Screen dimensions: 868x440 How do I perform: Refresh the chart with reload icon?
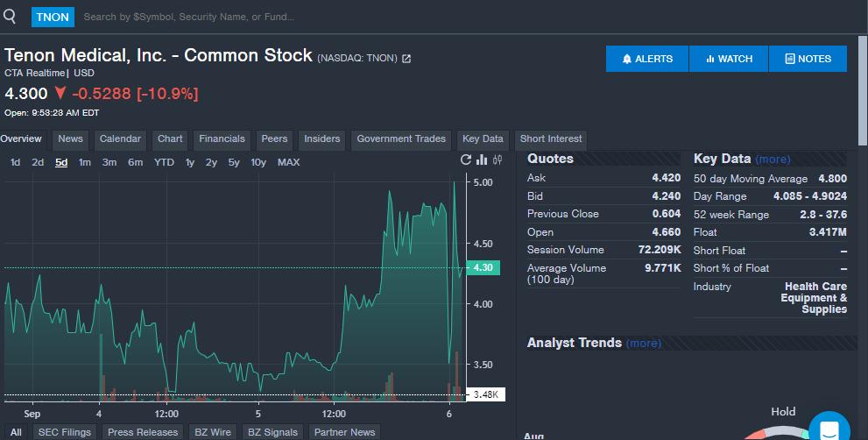(x=466, y=160)
